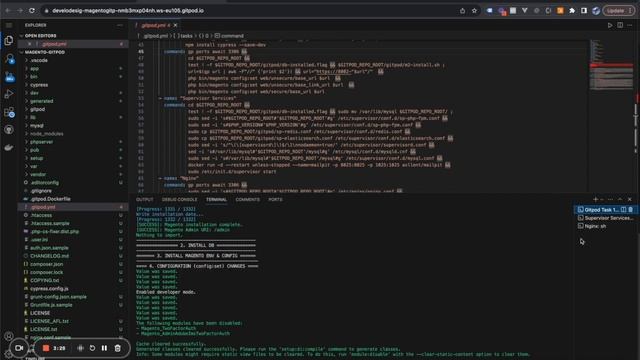Switch to the PORTS panel tab
This screenshot has height=360, width=640.
[275, 200]
